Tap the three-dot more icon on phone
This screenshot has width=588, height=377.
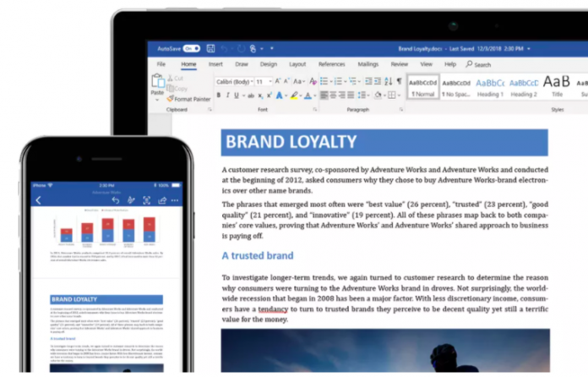pyautogui.click(x=175, y=200)
